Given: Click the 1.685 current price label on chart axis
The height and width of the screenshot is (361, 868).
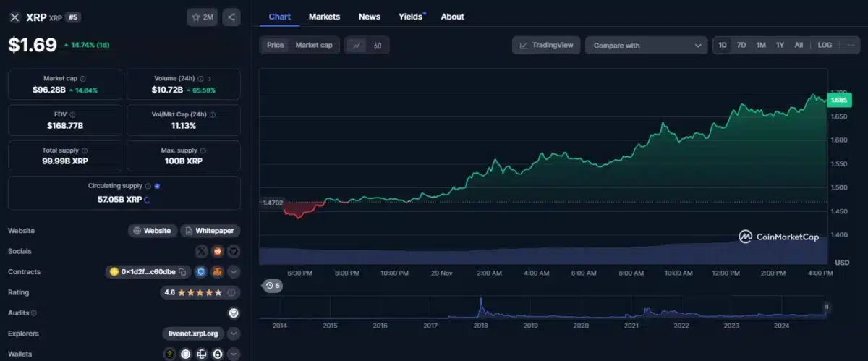Looking at the screenshot, I should click(x=839, y=101).
